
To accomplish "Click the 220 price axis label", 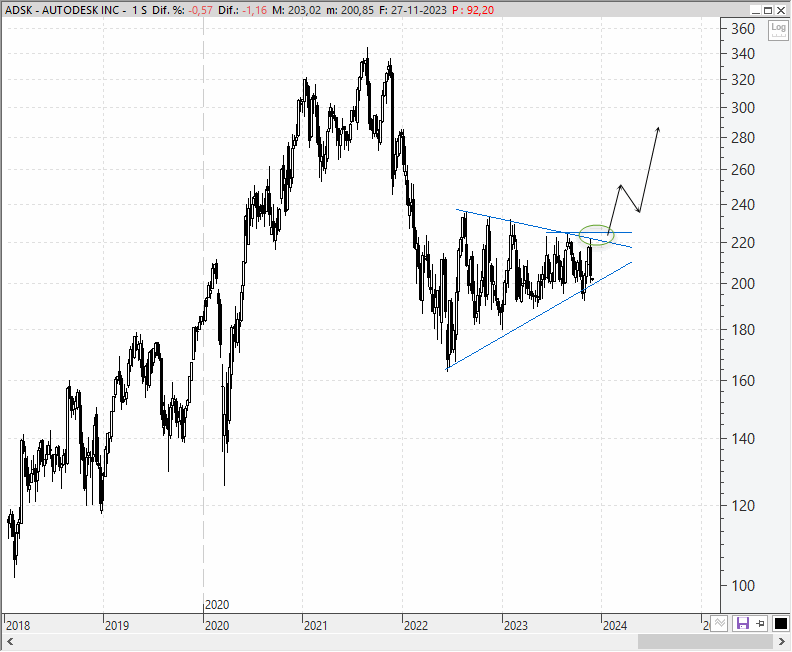I will (743, 243).
